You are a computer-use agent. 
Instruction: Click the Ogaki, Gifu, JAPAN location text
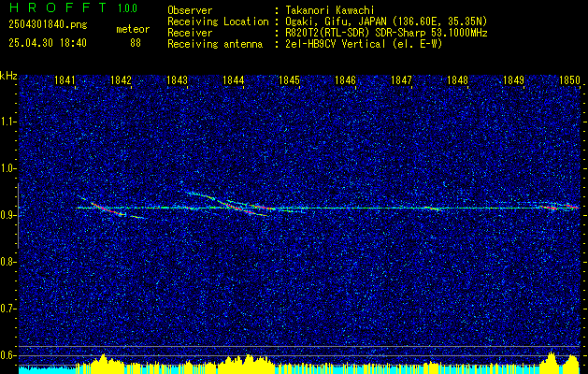click(386, 22)
